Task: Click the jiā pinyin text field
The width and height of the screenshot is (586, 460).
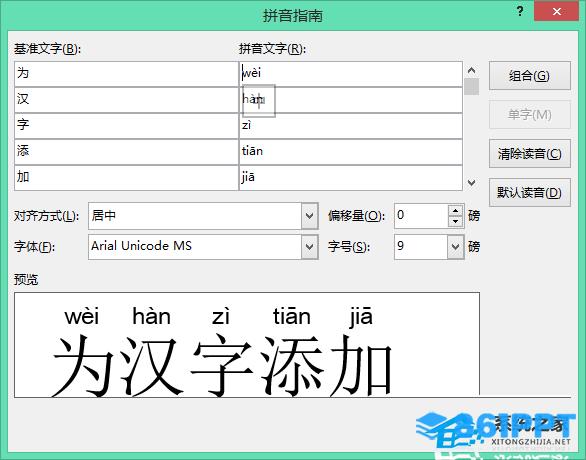Action: tap(351, 178)
